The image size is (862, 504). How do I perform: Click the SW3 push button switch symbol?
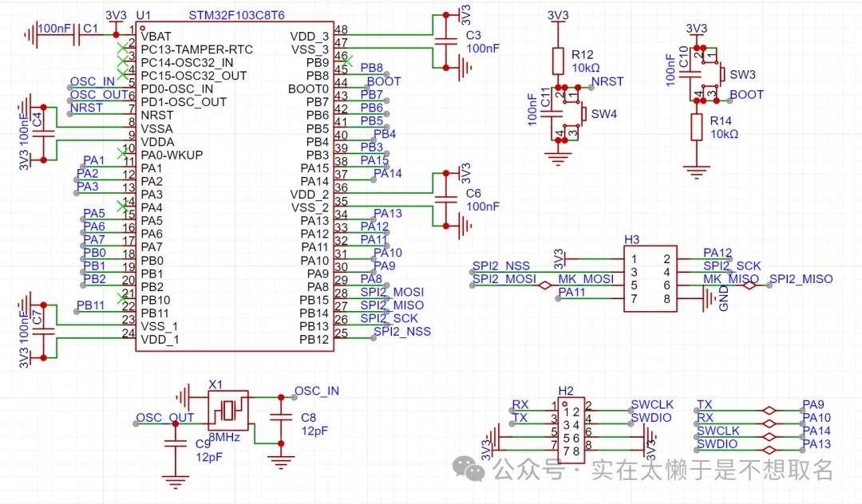pos(721,74)
